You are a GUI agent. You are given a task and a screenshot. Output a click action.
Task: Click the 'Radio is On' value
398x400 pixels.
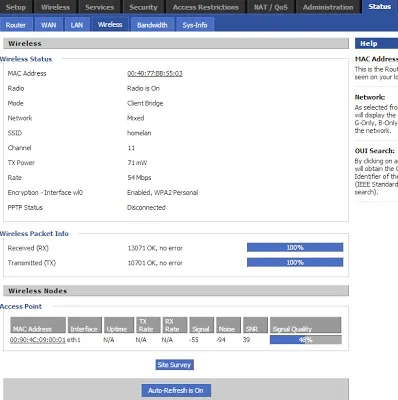[143, 88]
